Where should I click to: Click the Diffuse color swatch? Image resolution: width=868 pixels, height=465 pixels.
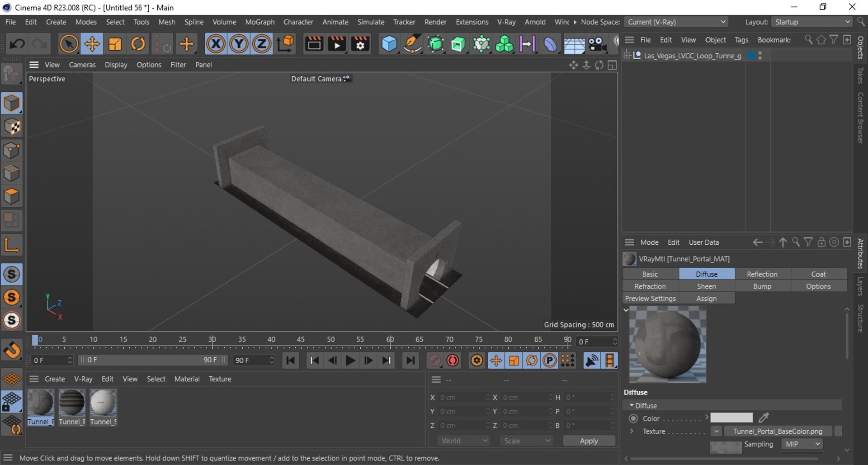[731, 418]
